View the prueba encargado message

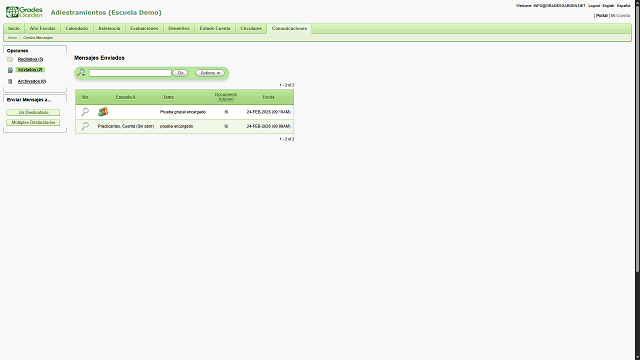85,126
